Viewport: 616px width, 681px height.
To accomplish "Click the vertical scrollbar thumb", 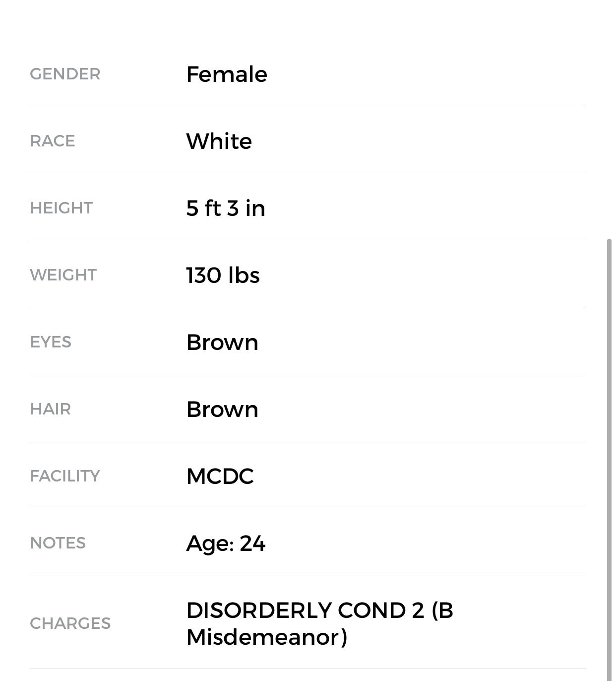I will 610,447.
